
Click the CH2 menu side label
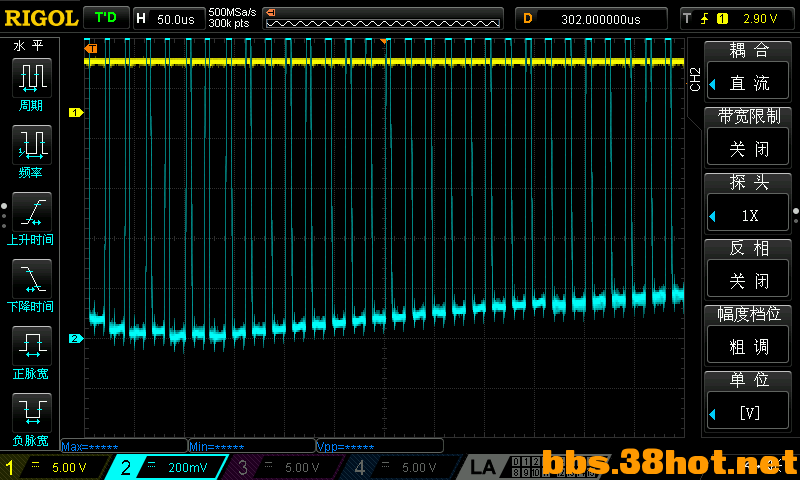[695, 80]
